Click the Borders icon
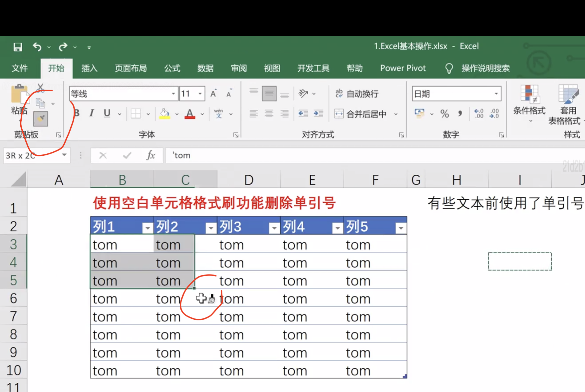The width and height of the screenshot is (585, 392). [136, 113]
